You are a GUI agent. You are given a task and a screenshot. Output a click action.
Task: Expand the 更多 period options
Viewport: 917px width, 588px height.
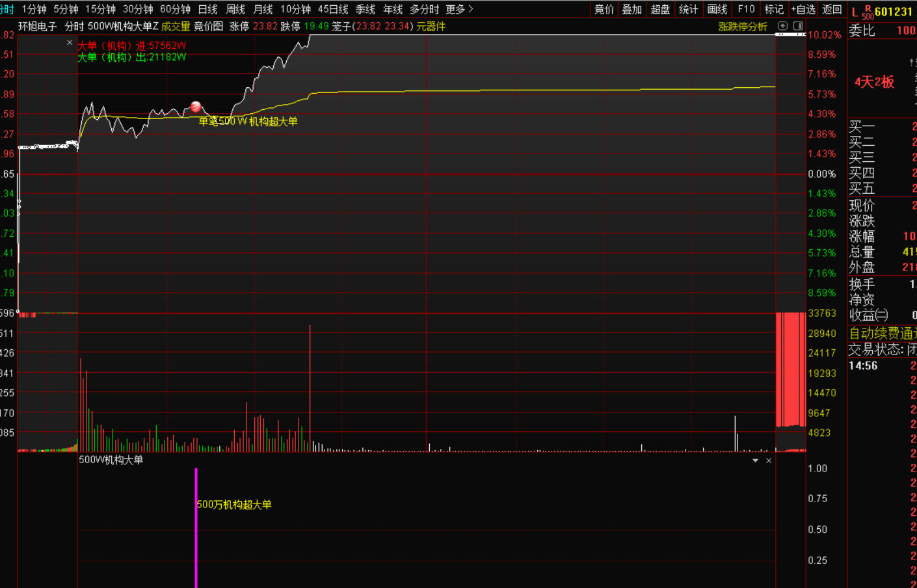coord(459,9)
